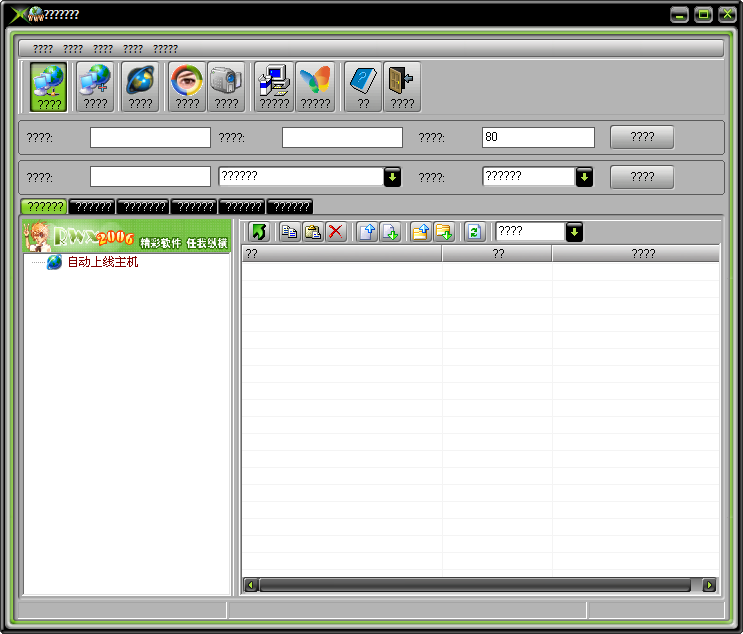The height and width of the screenshot is (634, 743).
Task: Click the paste clipboard icon in file toolbar
Action: tap(313, 232)
